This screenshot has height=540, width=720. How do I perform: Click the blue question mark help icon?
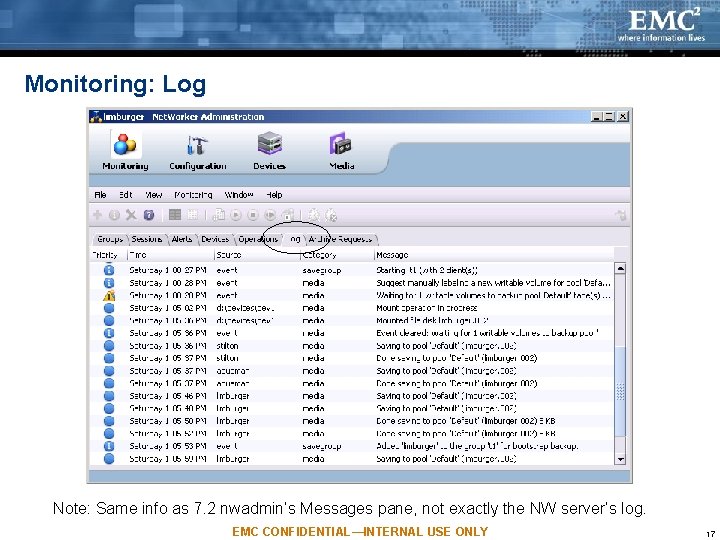click(x=149, y=215)
